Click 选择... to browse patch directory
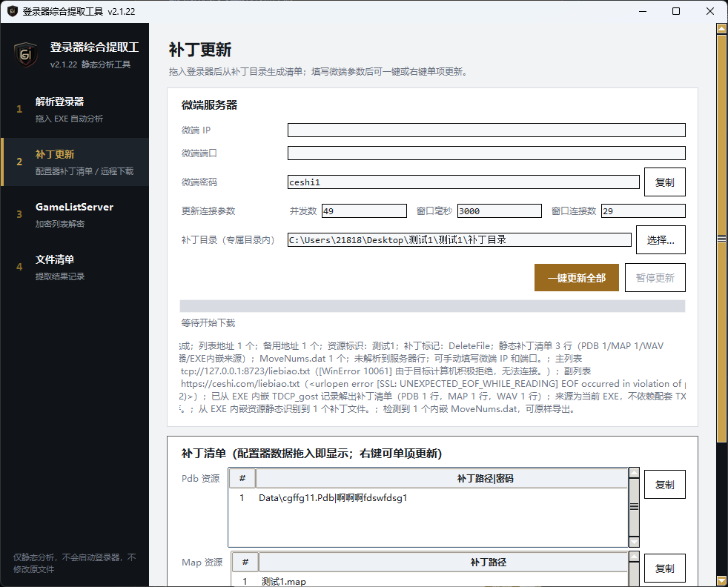 click(661, 239)
